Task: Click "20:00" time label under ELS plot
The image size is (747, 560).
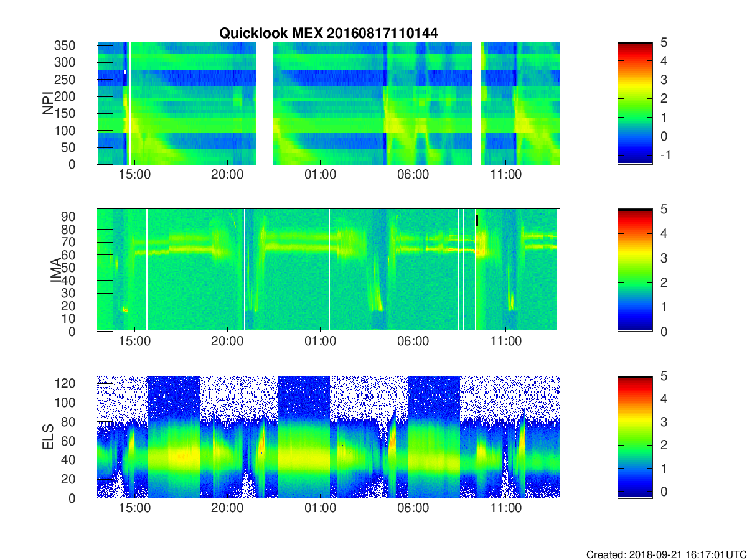Action: (227, 508)
